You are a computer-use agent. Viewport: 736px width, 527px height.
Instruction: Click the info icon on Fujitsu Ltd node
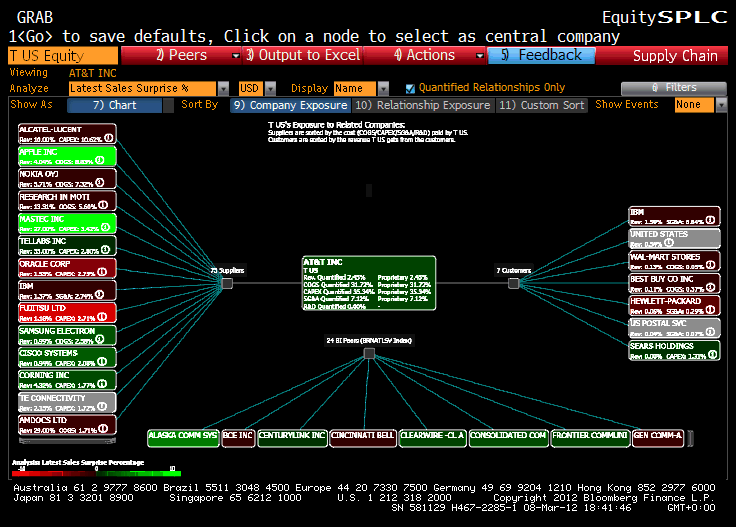[102, 317]
